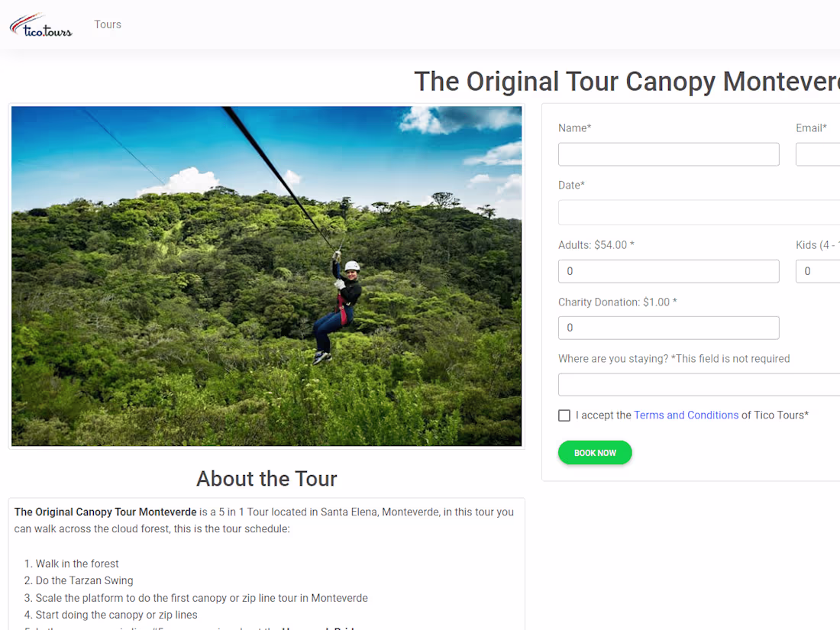Open the Terms and Conditions link
The image size is (840, 630).
(x=686, y=415)
